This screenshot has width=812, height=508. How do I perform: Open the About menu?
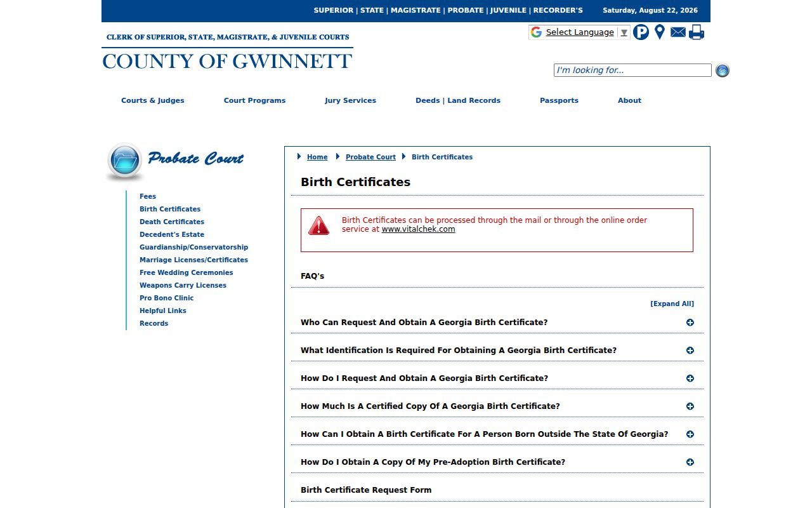pos(629,100)
